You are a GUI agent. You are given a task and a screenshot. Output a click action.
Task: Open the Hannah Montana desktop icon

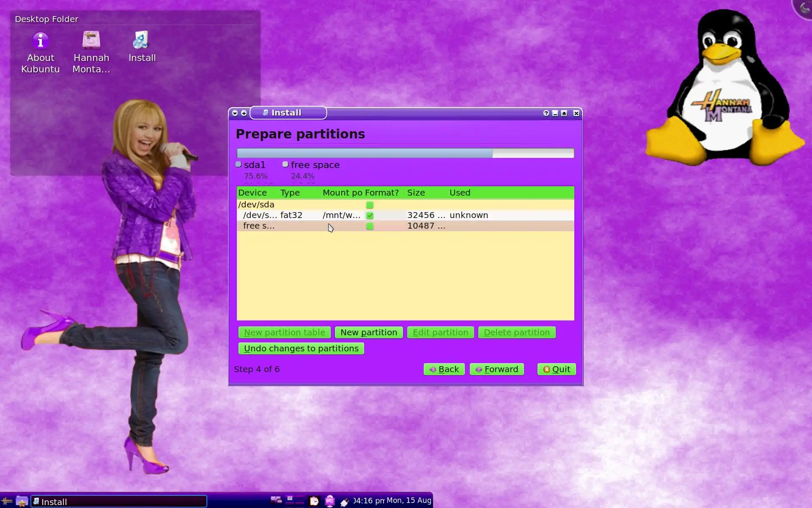[x=91, y=41]
